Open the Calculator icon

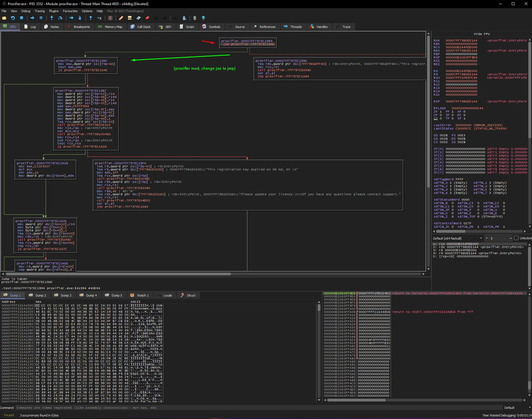click(x=195, y=18)
